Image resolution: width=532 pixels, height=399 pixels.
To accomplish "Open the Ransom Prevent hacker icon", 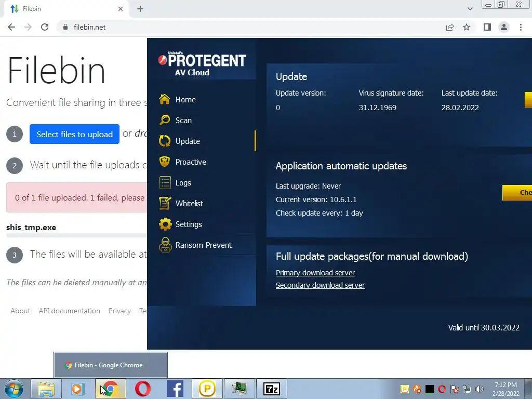I will coord(165,245).
